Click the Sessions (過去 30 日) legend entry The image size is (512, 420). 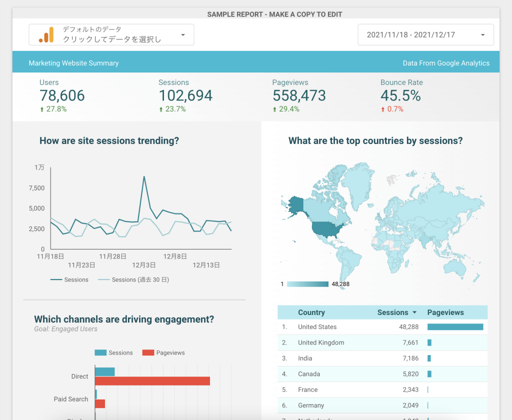[x=133, y=279]
